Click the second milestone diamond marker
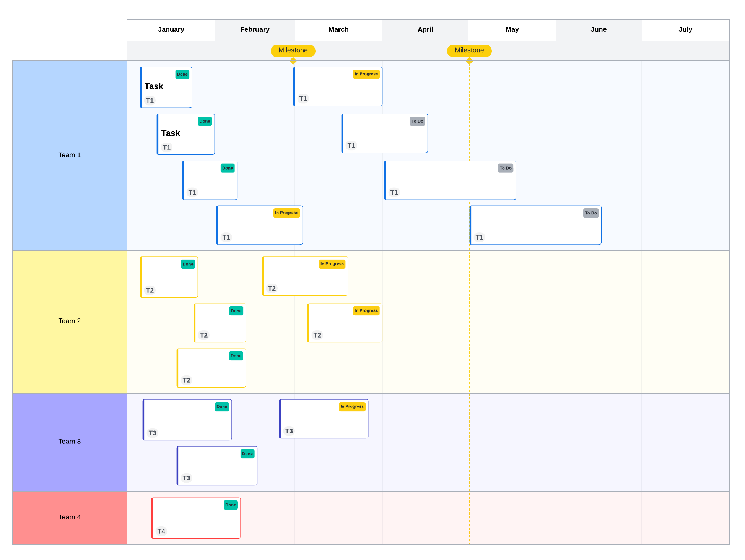The width and height of the screenshot is (745, 560). [x=469, y=61]
